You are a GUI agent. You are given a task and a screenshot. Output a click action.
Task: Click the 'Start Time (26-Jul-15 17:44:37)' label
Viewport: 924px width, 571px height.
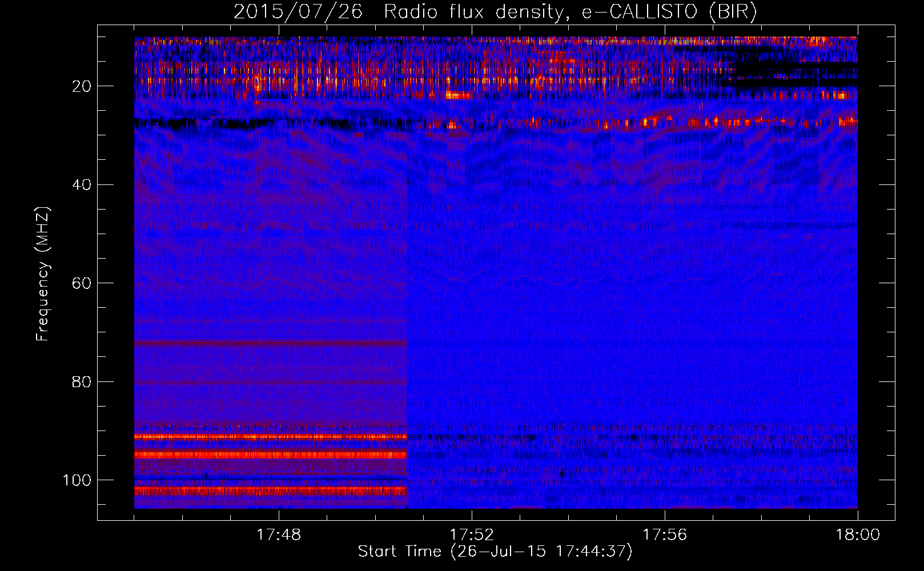point(495,552)
